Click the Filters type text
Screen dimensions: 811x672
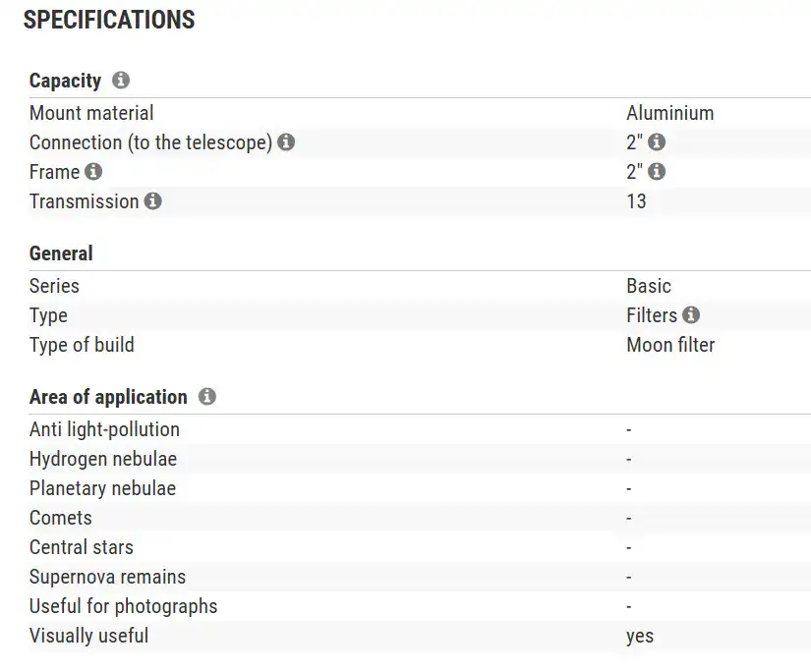pyautogui.click(x=651, y=315)
